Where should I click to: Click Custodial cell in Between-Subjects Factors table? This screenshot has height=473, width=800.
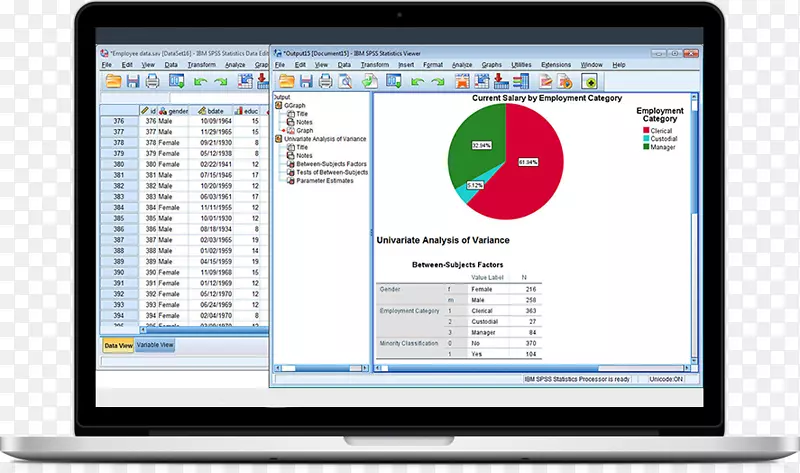(484, 322)
